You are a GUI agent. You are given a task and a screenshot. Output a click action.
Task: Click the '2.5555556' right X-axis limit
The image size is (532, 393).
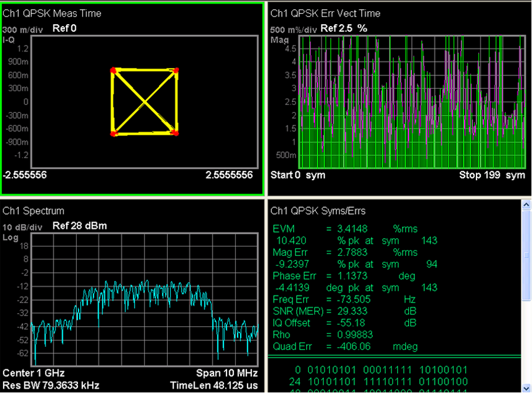pyautogui.click(x=229, y=175)
